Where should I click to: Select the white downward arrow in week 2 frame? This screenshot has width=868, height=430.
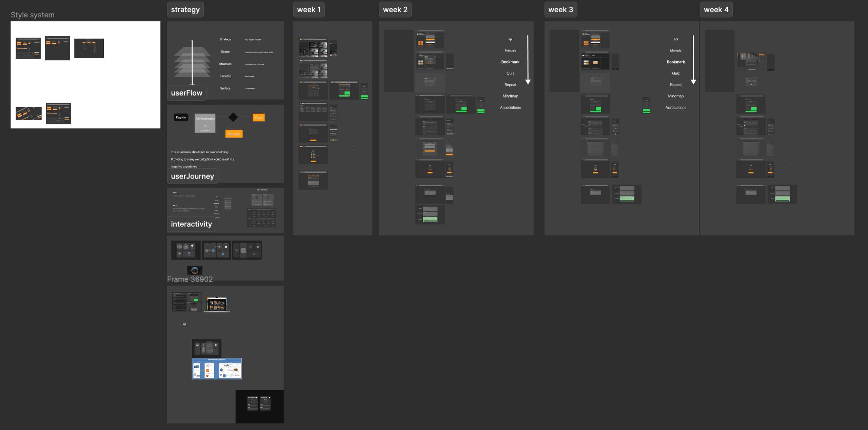528,60
